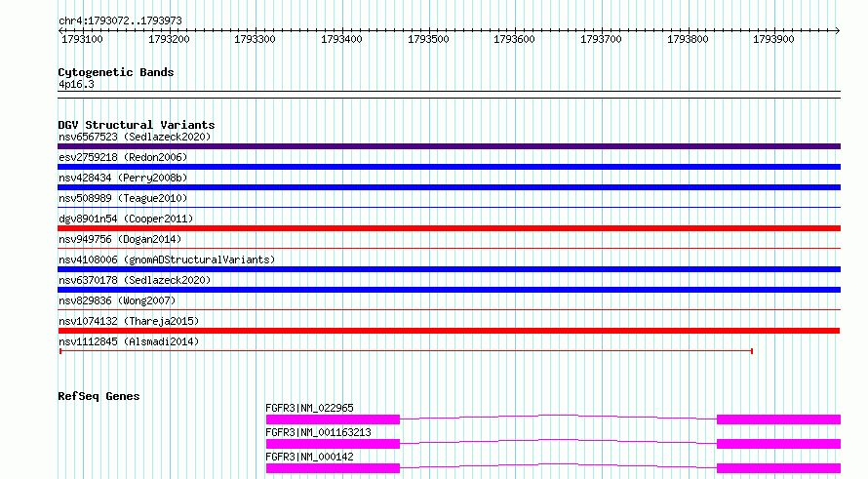Select variant label nsv1112845 (Alsmadi2014)
The width and height of the screenshot is (868, 479).
[129, 341]
